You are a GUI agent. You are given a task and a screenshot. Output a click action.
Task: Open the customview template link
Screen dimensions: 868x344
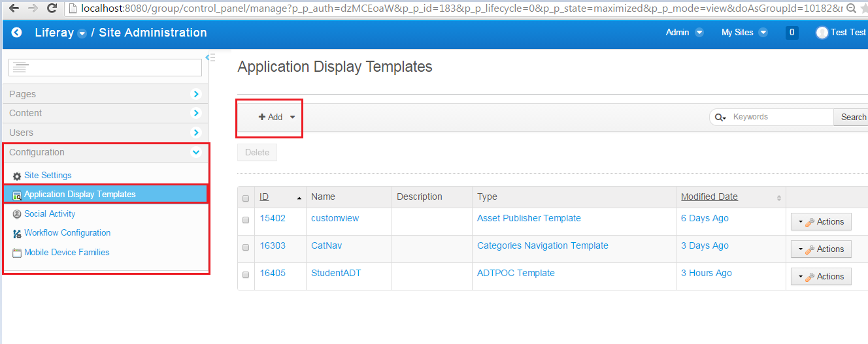click(335, 219)
